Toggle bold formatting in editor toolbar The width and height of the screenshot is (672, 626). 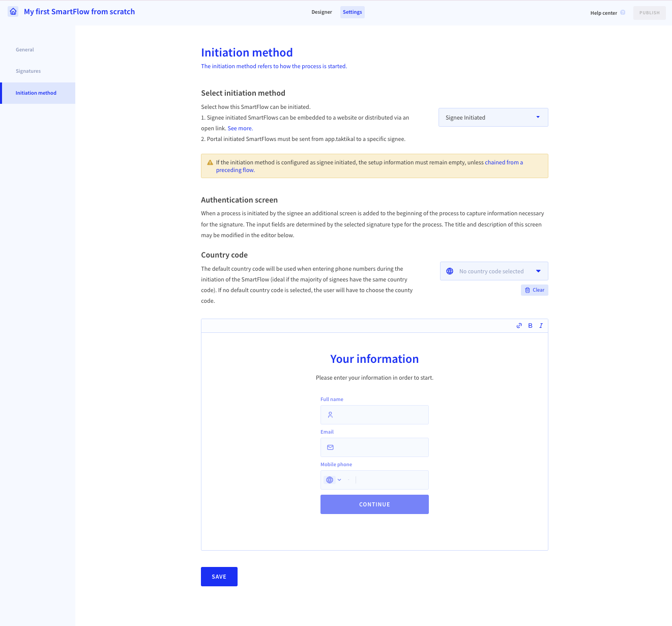530,326
